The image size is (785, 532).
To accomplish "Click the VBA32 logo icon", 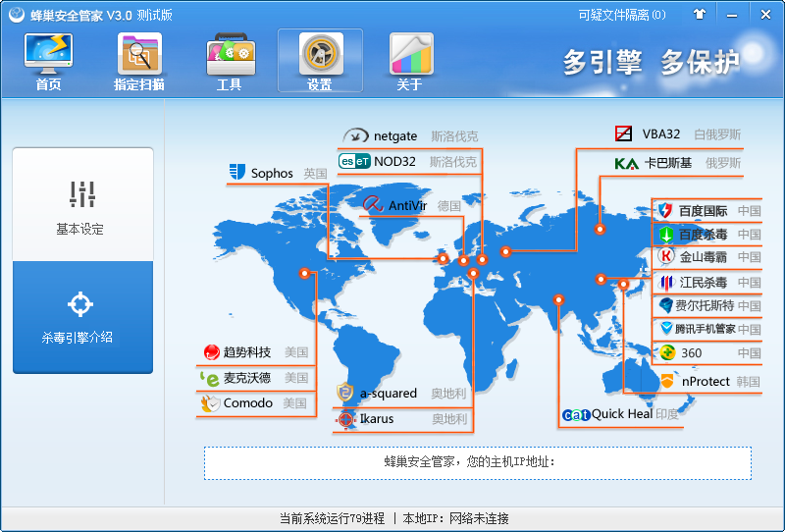I will coord(623,133).
